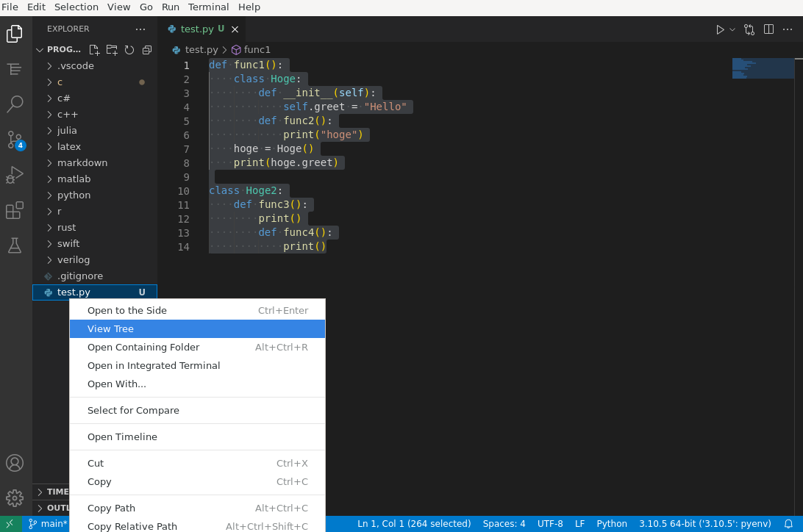Click the minimap on the editor's right edge
The image size is (803, 532).
[763, 67]
